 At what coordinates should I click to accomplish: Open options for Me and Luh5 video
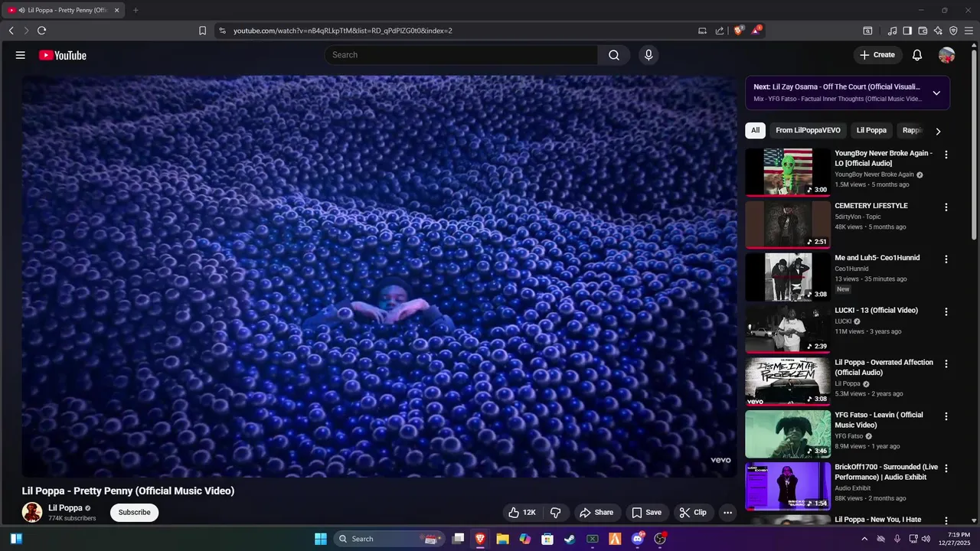point(946,259)
